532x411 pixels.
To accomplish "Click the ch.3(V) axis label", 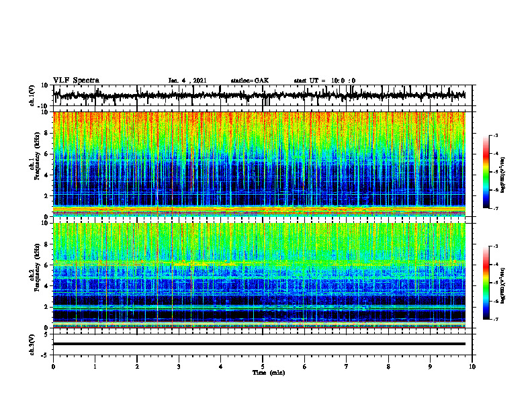I will click(32, 345).
